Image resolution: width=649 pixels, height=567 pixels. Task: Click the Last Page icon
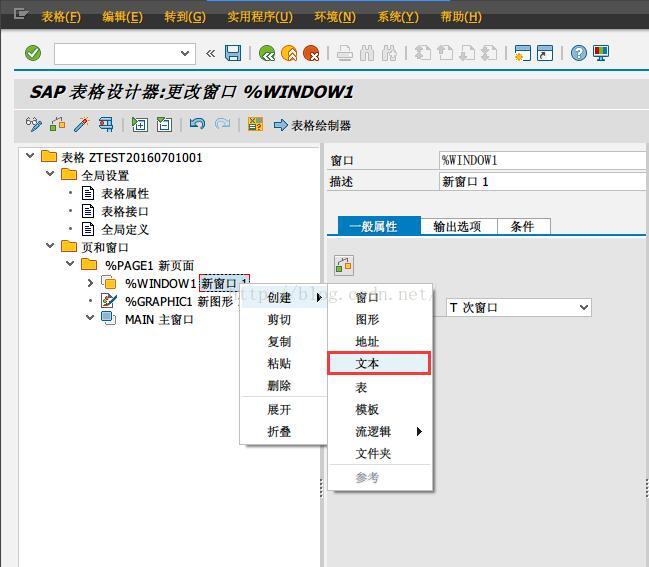[x=489, y=53]
